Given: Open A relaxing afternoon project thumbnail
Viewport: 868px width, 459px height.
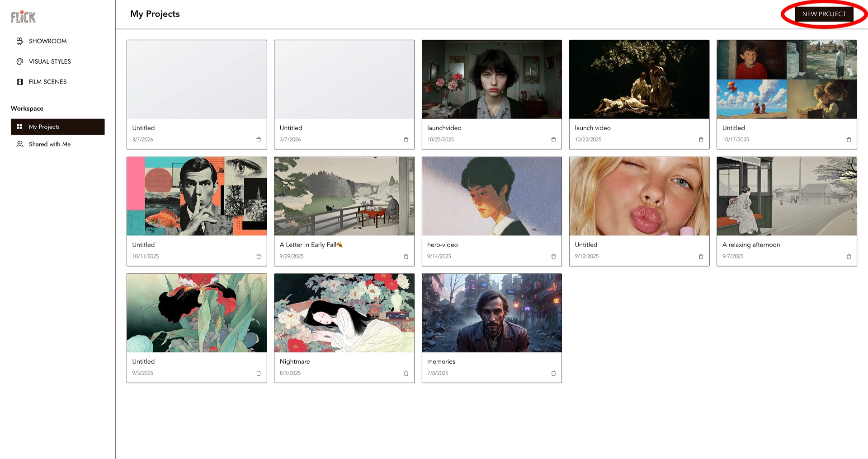Looking at the screenshot, I should coord(787,196).
